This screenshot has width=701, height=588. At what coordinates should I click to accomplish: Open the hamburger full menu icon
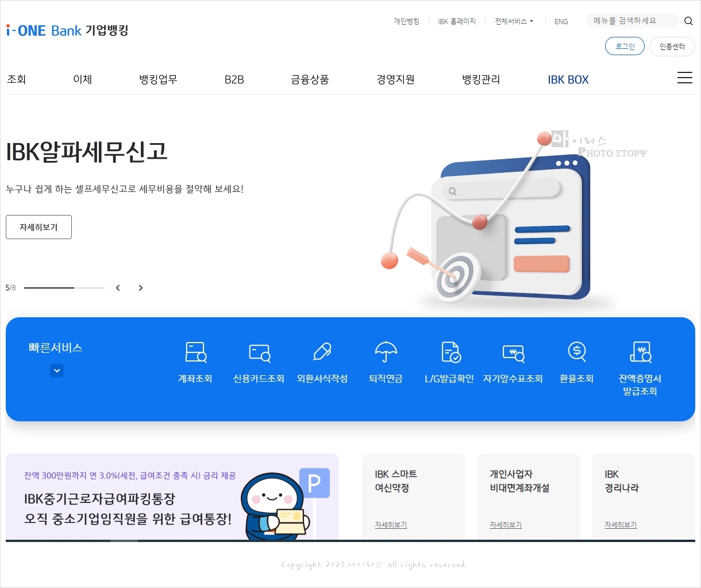pos(685,78)
